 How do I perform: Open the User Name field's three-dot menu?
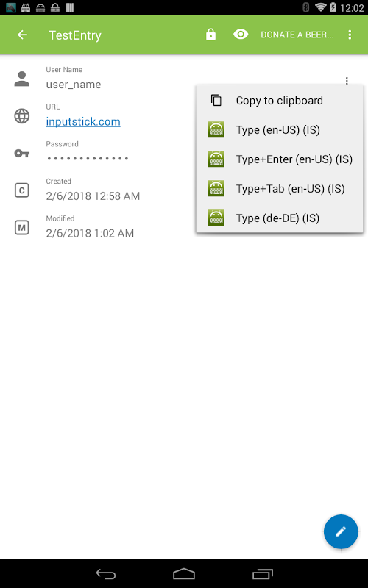click(x=347, y=81)
